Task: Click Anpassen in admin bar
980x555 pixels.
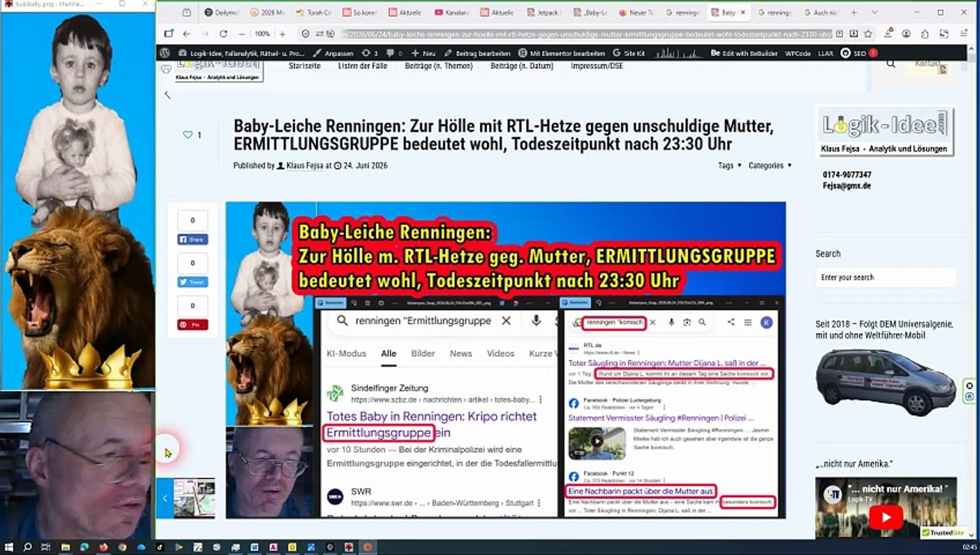Action: coord(333,53)
